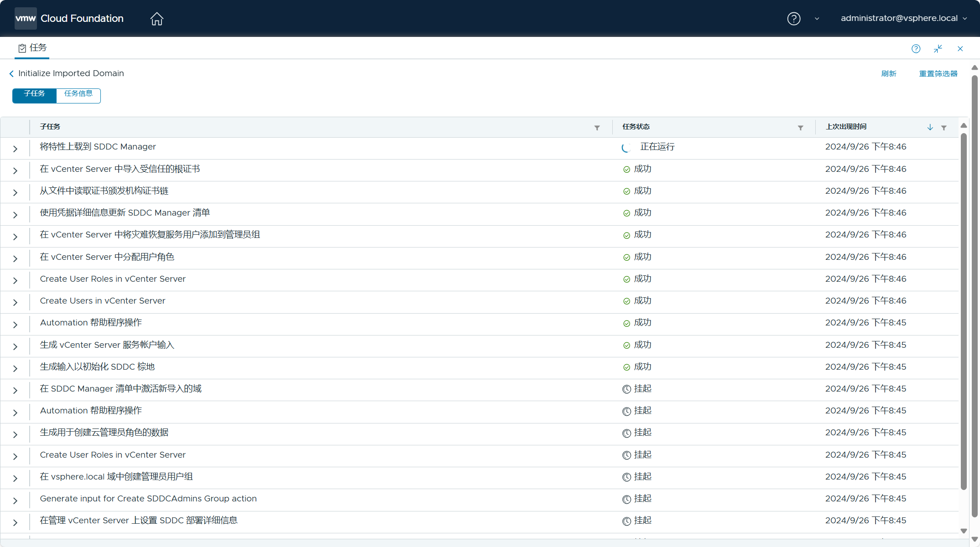Click success icon for 在 vCenter Server 中导入受信任的根证书
The image size is (980, 547).
pyautogui.click(x=627, y=170)
